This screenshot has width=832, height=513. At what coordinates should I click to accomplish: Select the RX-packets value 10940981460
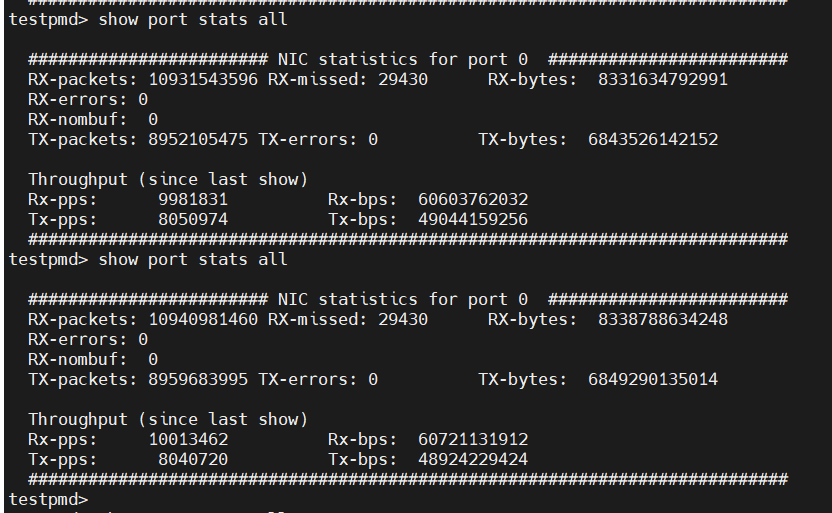click(x=203, y=319)
